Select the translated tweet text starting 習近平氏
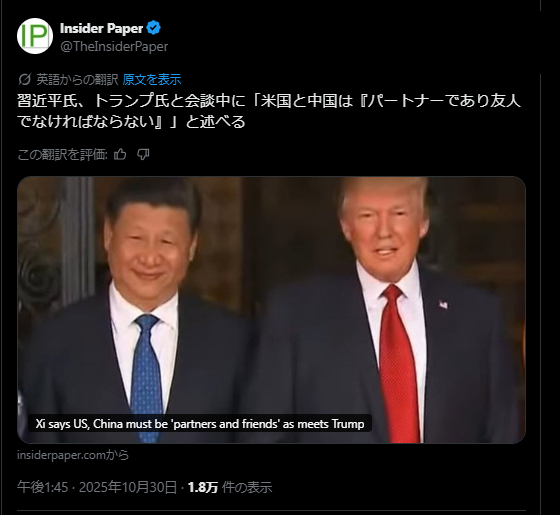560x515 pixels. [x=269, y=111]
